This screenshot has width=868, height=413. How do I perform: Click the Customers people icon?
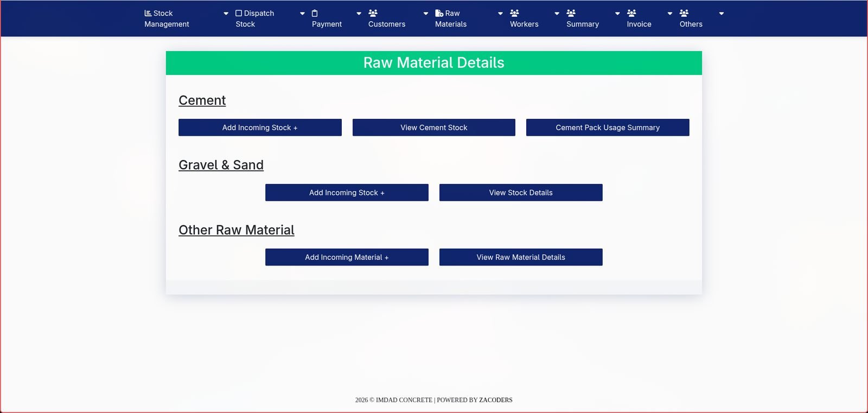(x=373, y=13)
